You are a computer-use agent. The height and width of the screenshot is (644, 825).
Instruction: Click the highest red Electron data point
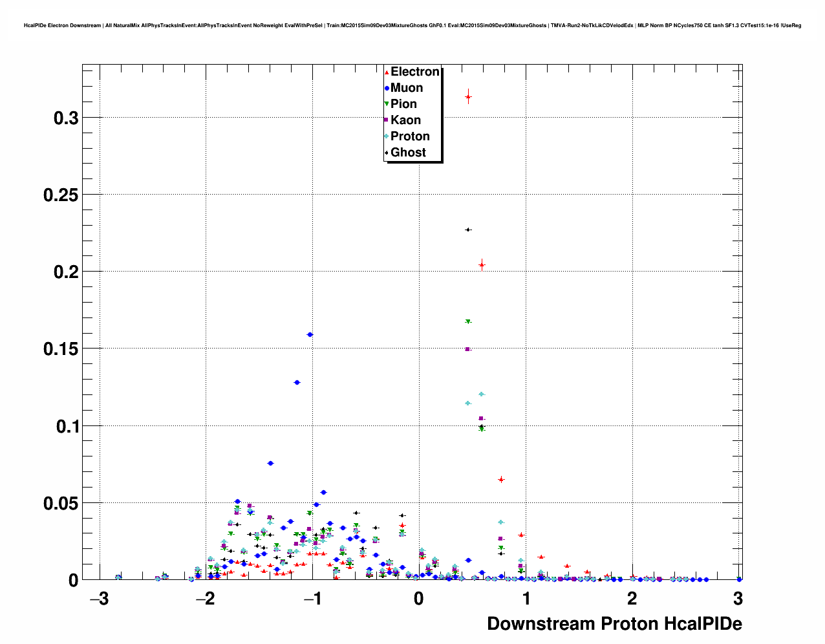click(468, 97)
